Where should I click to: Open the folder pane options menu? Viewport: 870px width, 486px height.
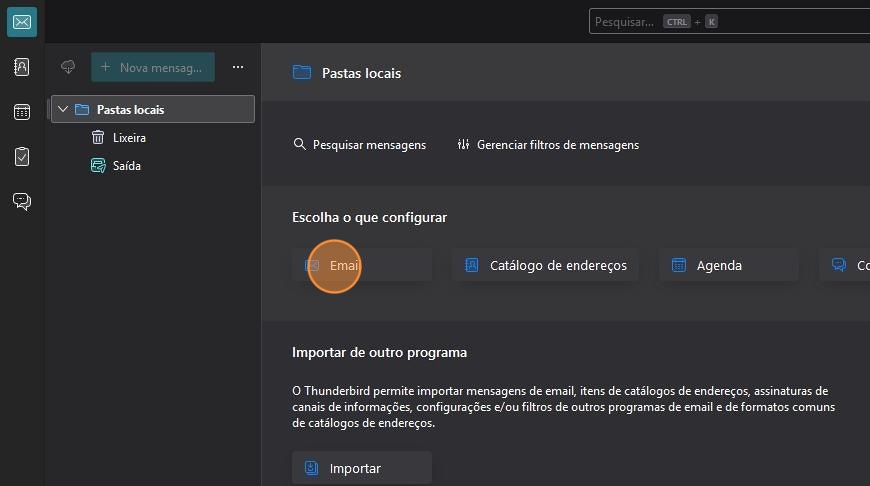[x=238, y=67]
